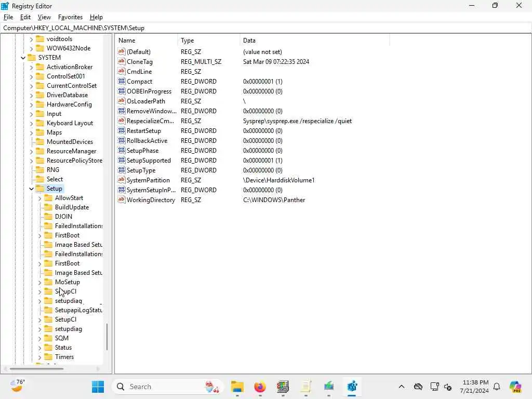Expand the CurrentControlSet key
This screenshot has width=532, height=399.
pyautogui.click(x=32, y=86)
